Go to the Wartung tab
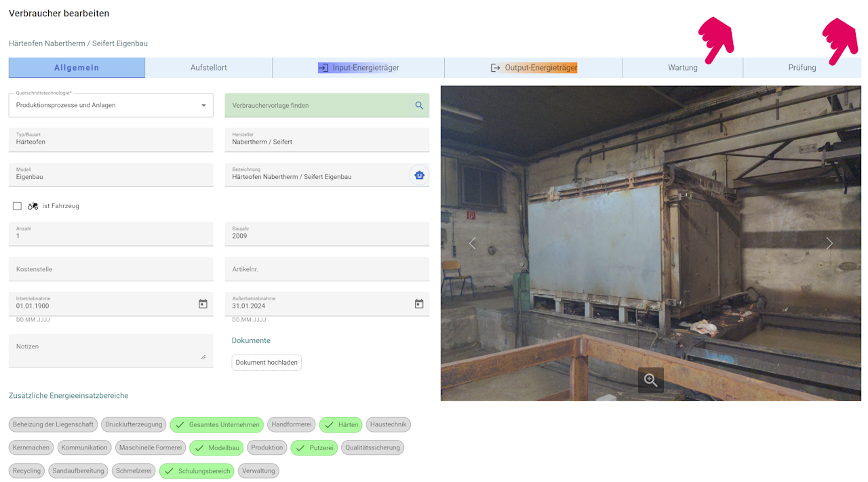 (x=683, y=68)
